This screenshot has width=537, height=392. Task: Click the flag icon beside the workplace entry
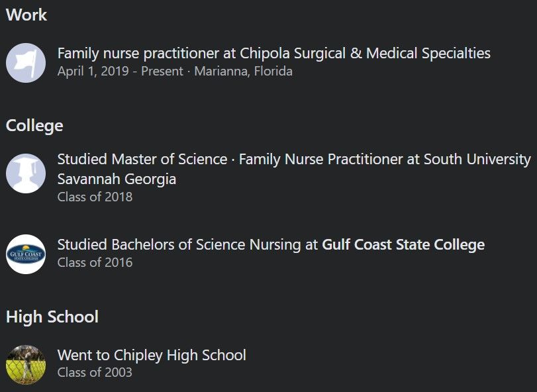tap(26, 63)
